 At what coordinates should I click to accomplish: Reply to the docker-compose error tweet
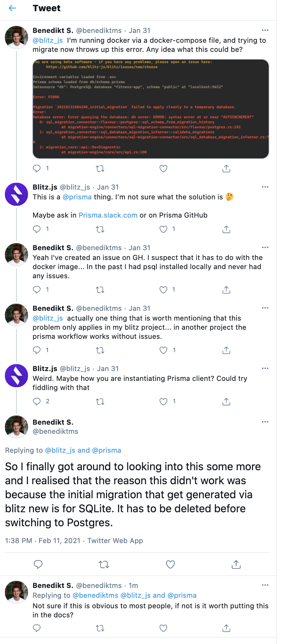(37, 169)
